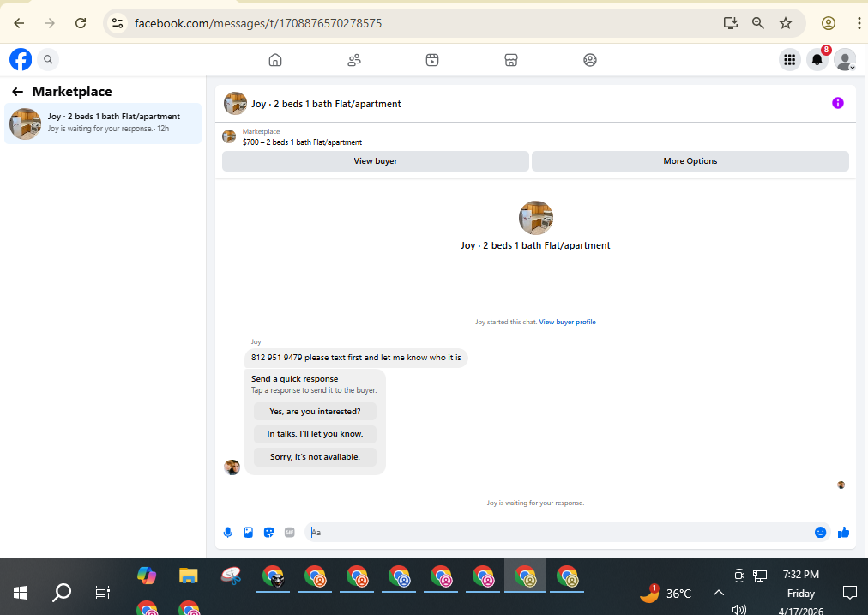Open Task View on taskbar
Image resolution: width=868 pixels, height=615 pixels.
(103, 593)
